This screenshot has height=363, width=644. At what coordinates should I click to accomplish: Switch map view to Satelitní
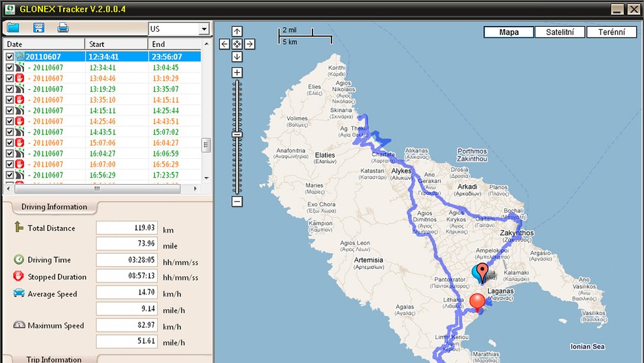point(560,32)
